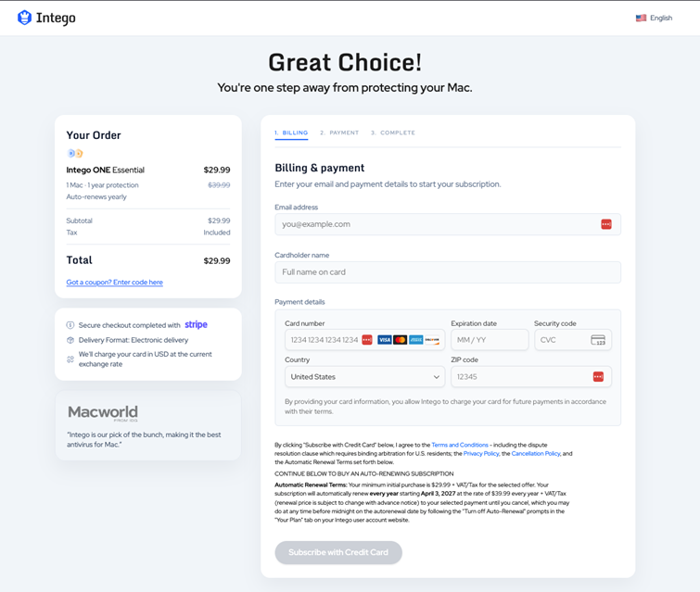The width and height of the screenshot is (700, 592).
Task: Switch to the Payment step tab
Action: pyautogui.click(x=339, y=133)
